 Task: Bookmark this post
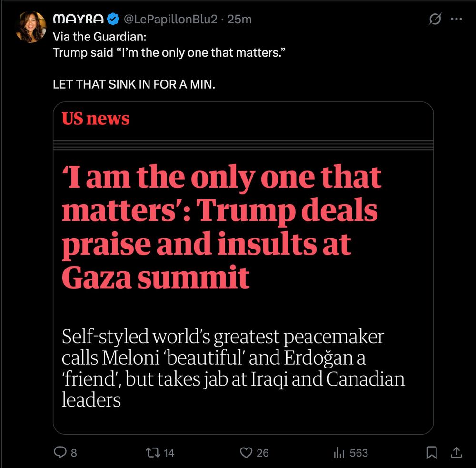click(432, 452)
